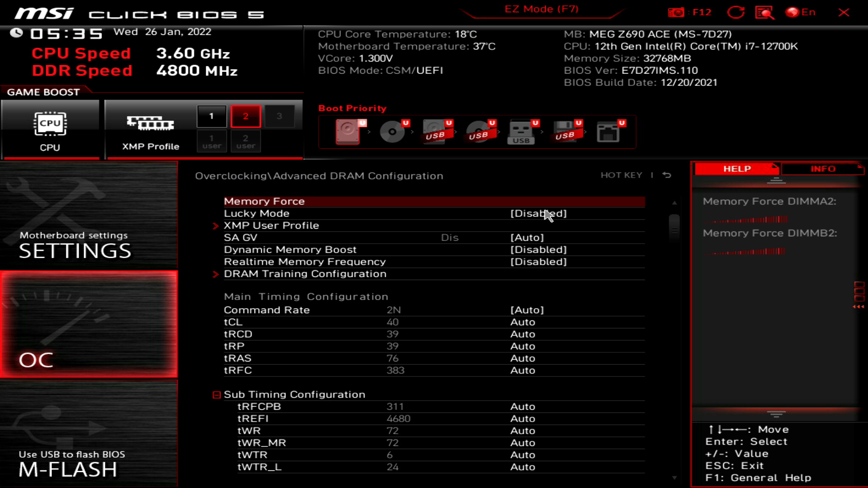The width and height of the screenshot is (868, 488).
Task: Toggle Lucky Mode from Disabled
Action: (537, 213)
